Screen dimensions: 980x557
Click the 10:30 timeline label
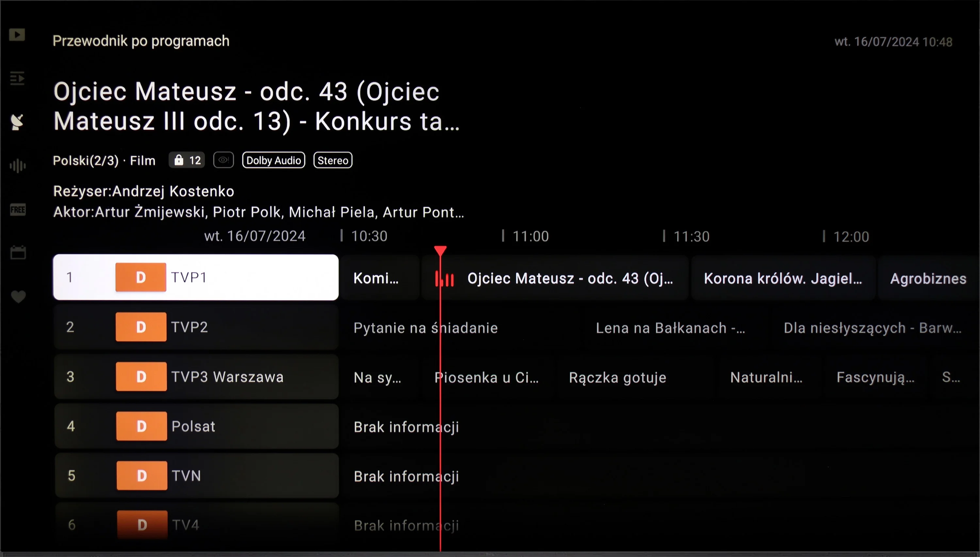point(369,236)
